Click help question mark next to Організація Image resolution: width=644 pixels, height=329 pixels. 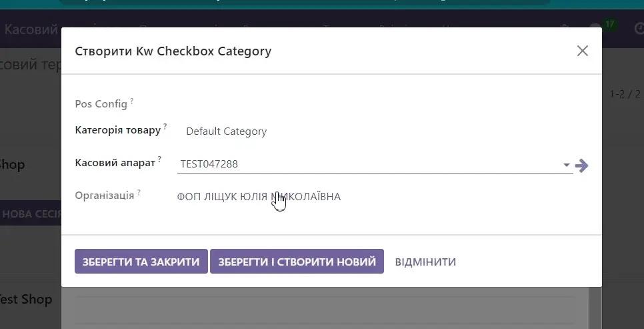(x=139, y=193)
